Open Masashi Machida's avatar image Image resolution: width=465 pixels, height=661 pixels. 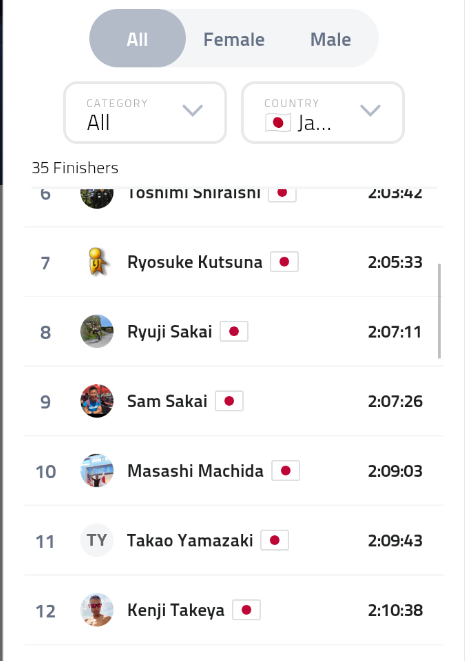(x=97, y=470)
